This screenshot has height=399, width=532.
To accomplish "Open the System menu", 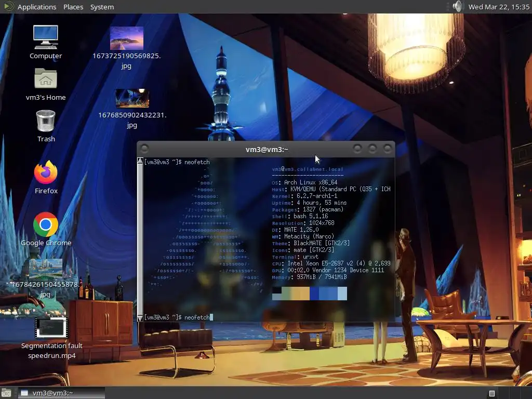I will tap(102, 7).
